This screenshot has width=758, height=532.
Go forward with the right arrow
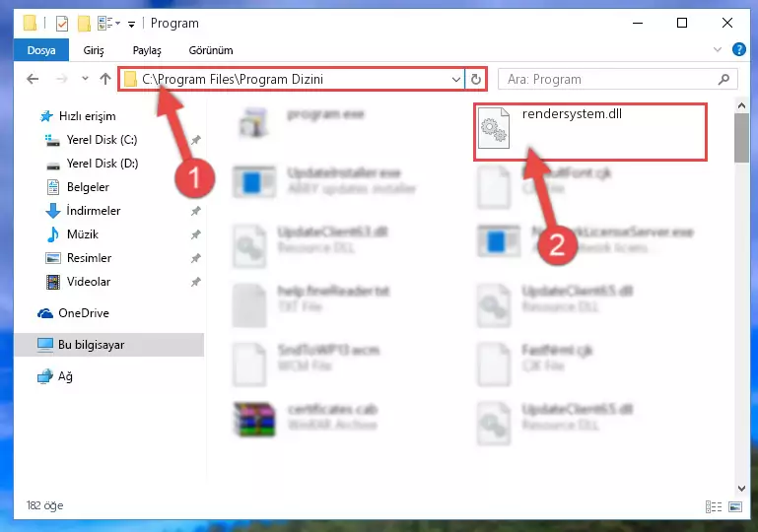(62, 79)
